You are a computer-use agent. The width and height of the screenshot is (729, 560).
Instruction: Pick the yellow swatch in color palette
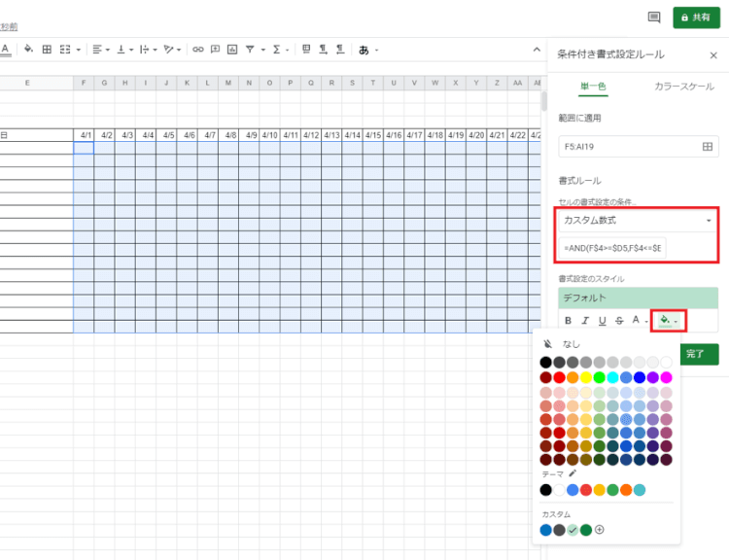pos(586,377)
